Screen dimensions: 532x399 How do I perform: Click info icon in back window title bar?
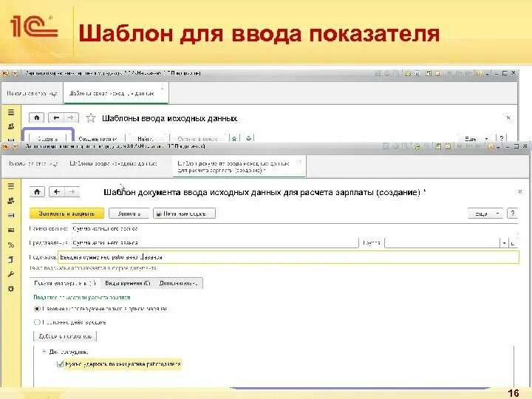click(479, 73)
